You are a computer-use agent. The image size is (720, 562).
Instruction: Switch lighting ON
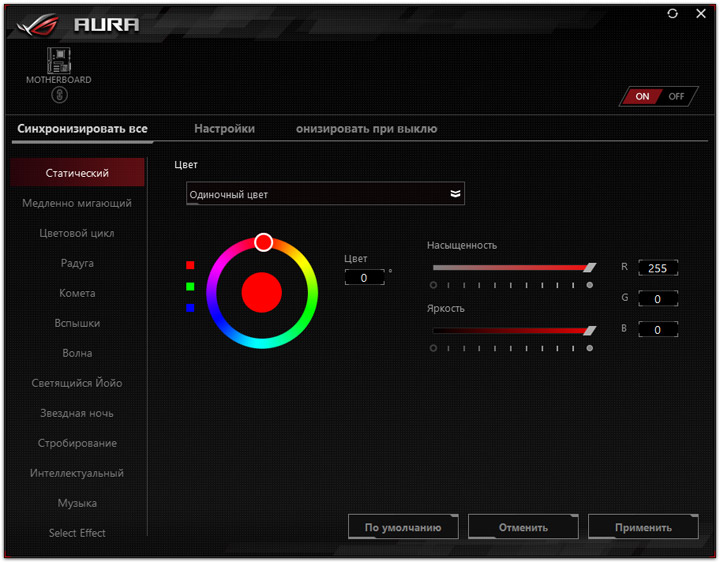(642, 96)
